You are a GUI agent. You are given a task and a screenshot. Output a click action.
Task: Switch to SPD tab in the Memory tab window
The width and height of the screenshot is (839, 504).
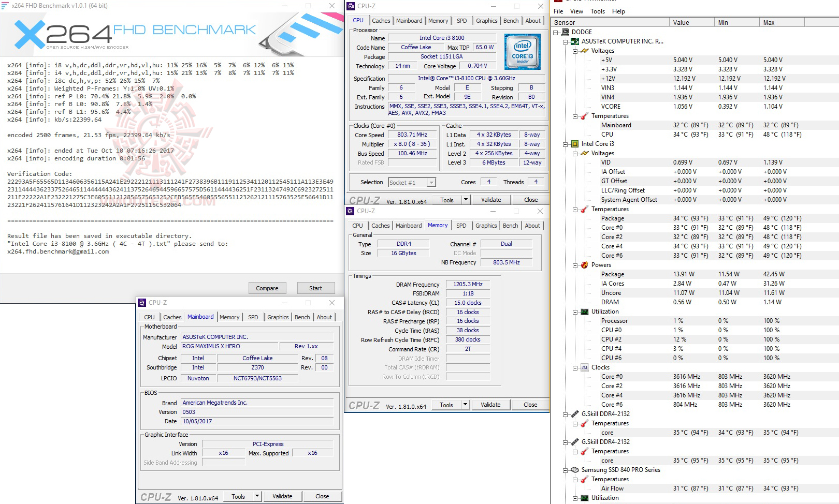[461, 226]
